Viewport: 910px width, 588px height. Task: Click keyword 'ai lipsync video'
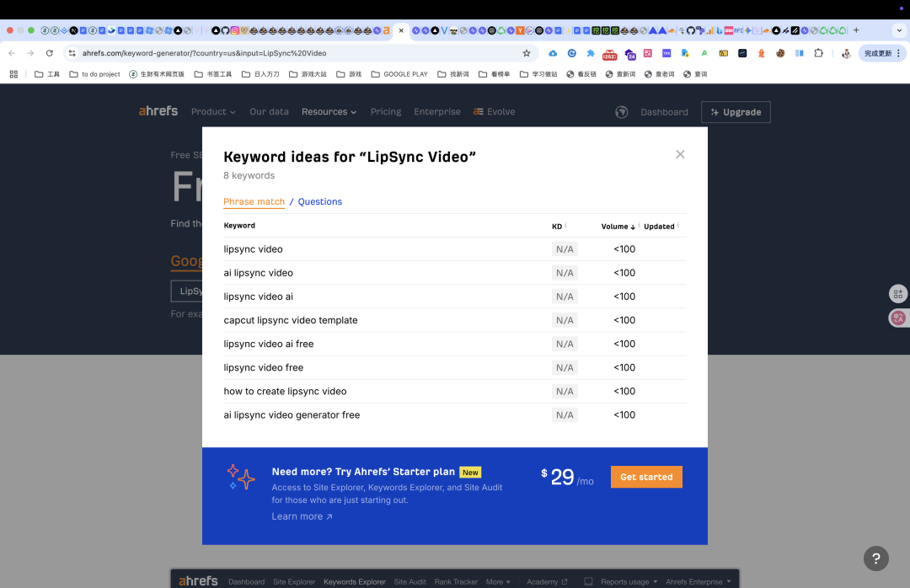(259, 273)
